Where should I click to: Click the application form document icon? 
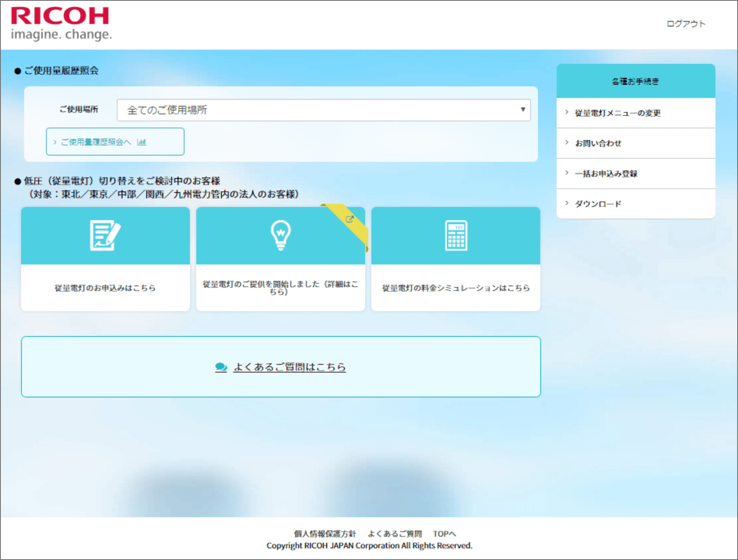click(105, 235)
